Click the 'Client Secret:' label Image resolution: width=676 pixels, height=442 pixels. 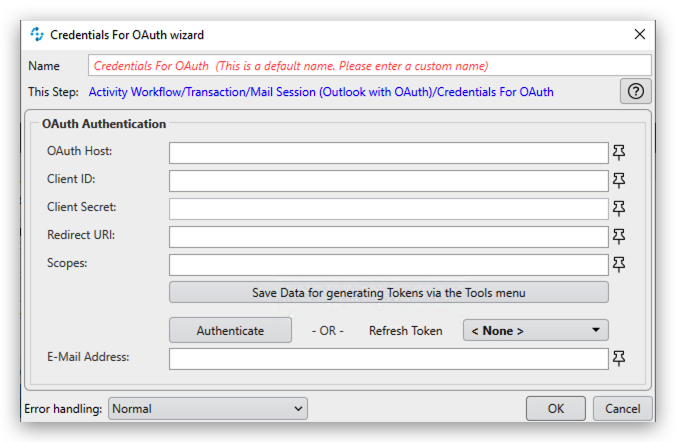tap(81, 207)
